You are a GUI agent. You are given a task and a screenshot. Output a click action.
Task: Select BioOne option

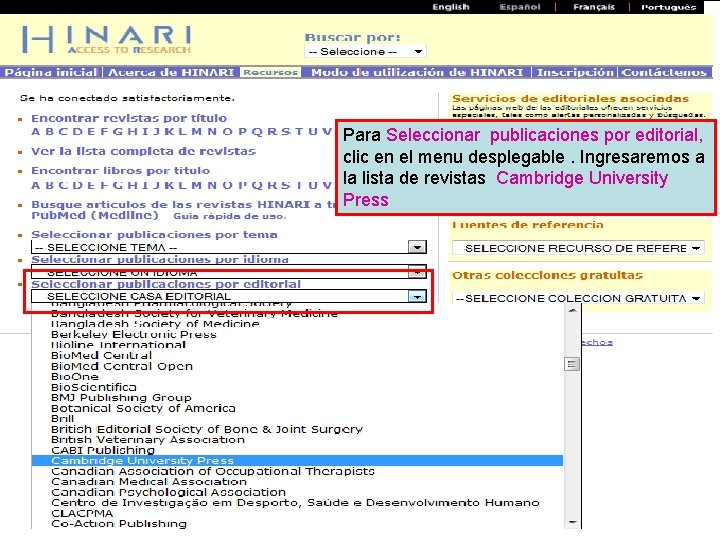75,377
